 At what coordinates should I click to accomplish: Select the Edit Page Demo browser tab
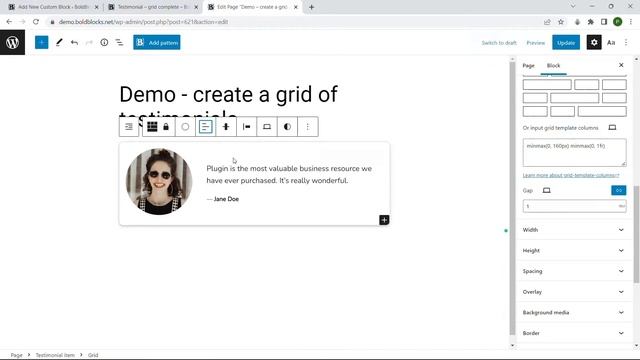coord(252,7)
